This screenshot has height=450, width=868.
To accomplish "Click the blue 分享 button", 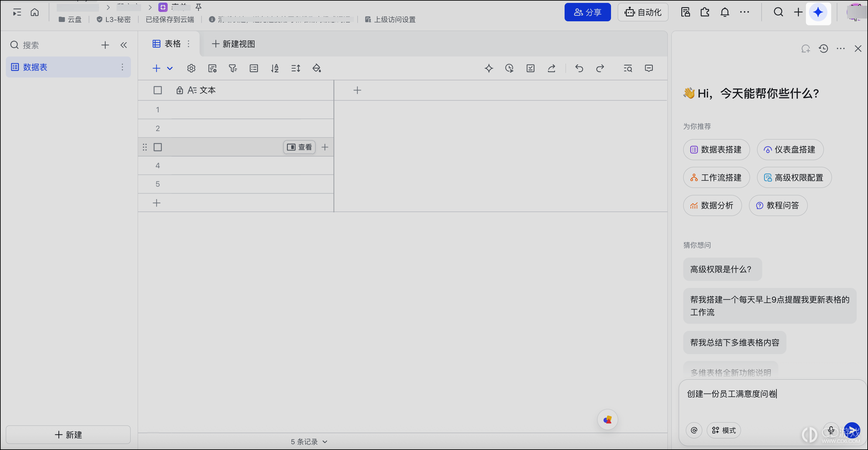I will point(588,13).
